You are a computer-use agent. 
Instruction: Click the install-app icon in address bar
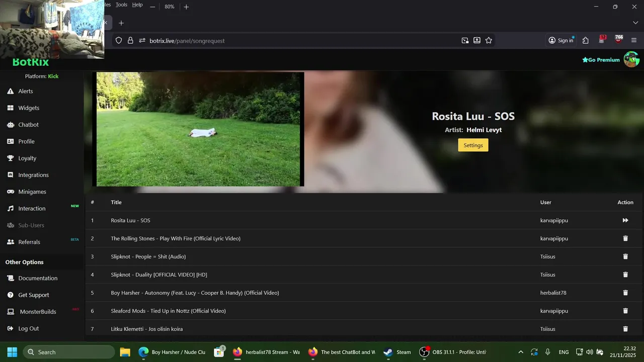click(477, 40)
